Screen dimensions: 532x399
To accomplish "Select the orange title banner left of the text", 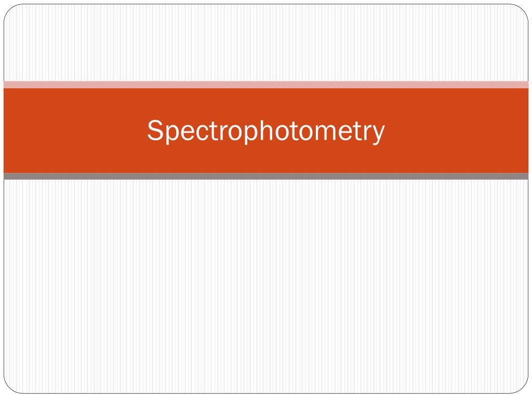I will pyautogui.click(x=75, y=130).
